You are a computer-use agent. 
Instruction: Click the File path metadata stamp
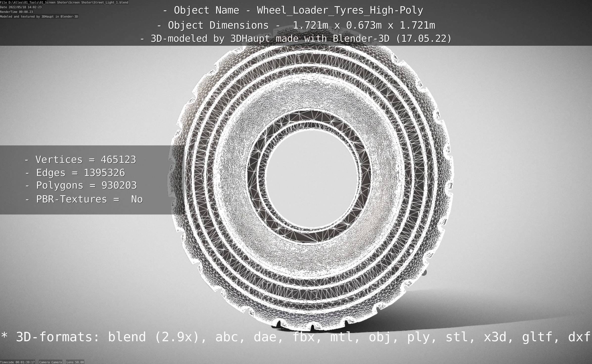(x=64, y=2)
